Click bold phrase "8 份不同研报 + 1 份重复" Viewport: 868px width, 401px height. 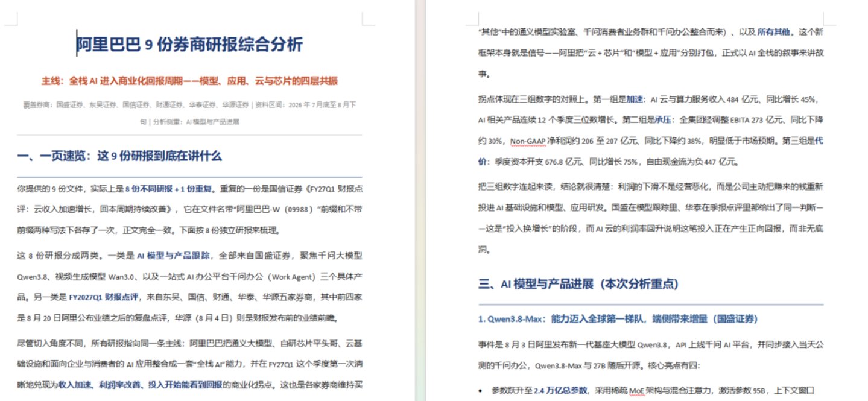click(x=168, y=188)
